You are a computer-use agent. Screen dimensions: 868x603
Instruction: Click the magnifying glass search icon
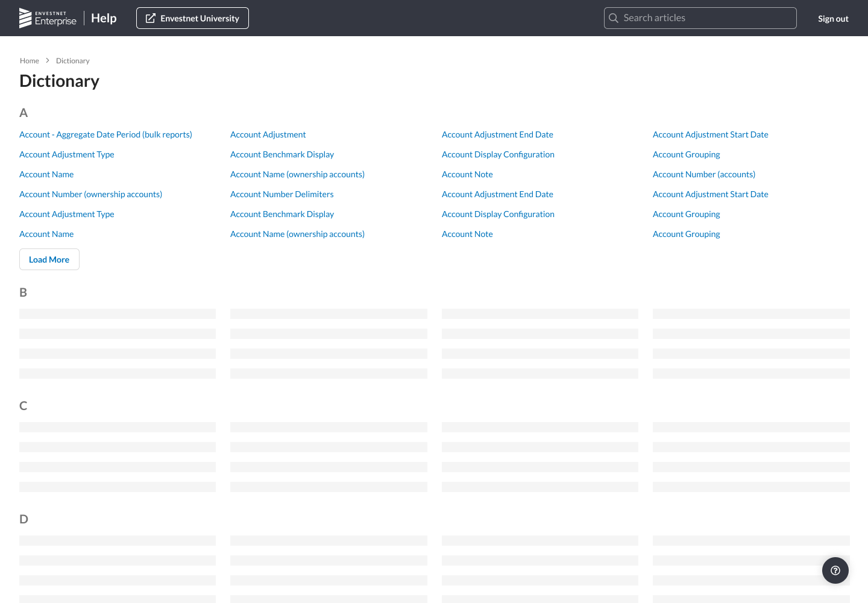click(x=614, y=18)
